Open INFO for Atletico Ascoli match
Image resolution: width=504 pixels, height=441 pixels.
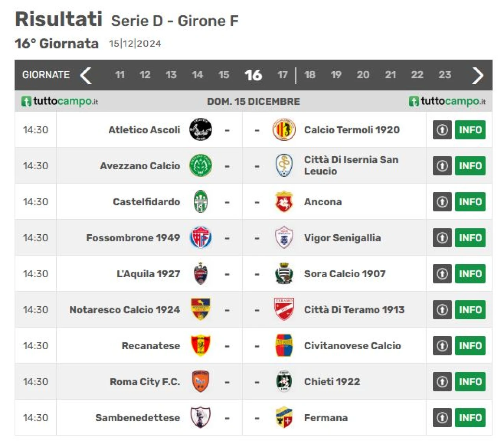470,130
